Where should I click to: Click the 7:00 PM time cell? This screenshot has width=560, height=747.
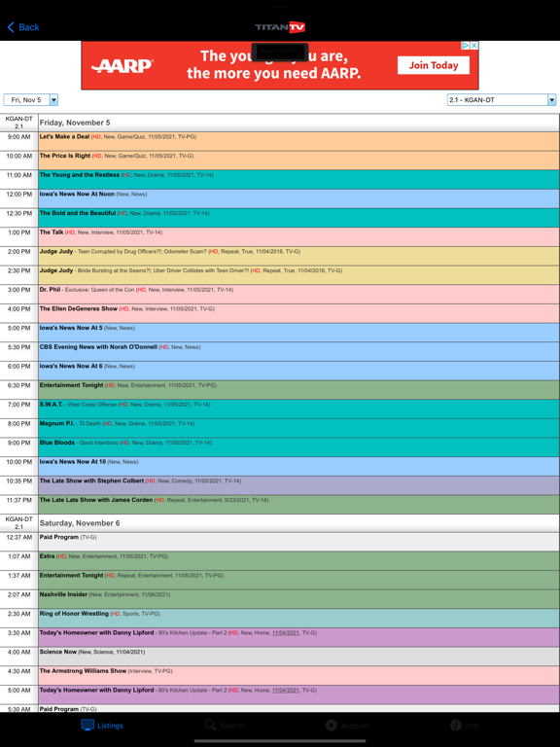click(x=19, y=409)
